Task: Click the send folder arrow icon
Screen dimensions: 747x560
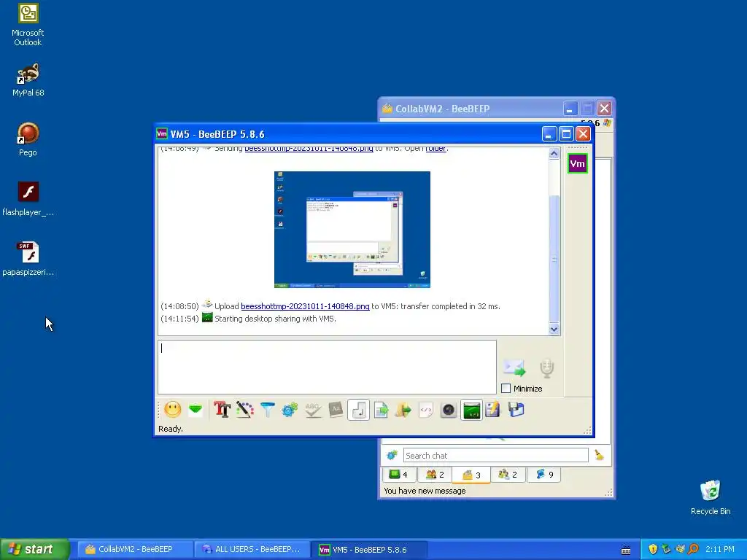Action: click(x=403, y=410)
